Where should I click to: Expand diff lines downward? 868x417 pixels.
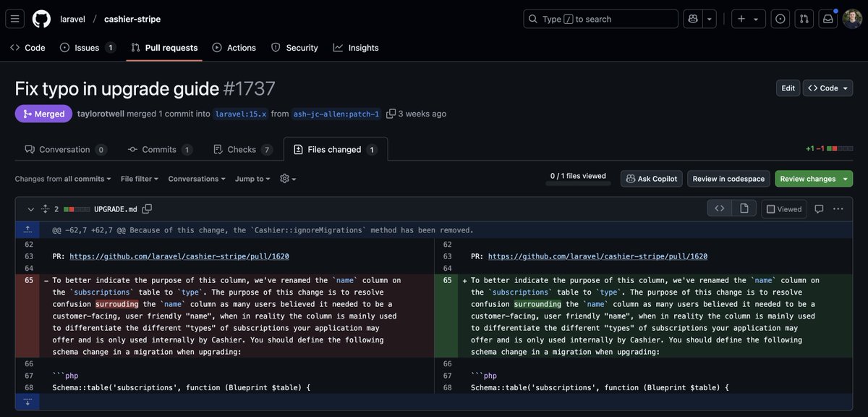[x=27, y=401]
